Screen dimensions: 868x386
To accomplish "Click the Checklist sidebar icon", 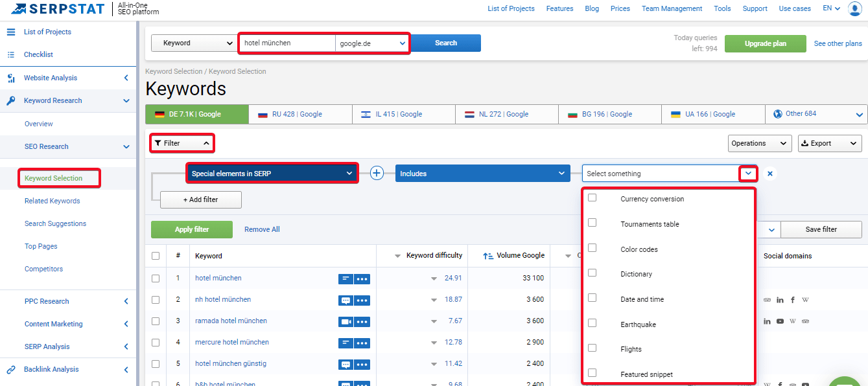I will pyautogui.click(x=11, y=54).
